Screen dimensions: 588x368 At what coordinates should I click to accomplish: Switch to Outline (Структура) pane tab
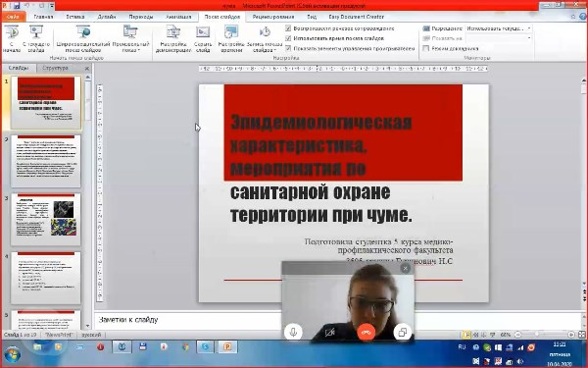point(55,68)
